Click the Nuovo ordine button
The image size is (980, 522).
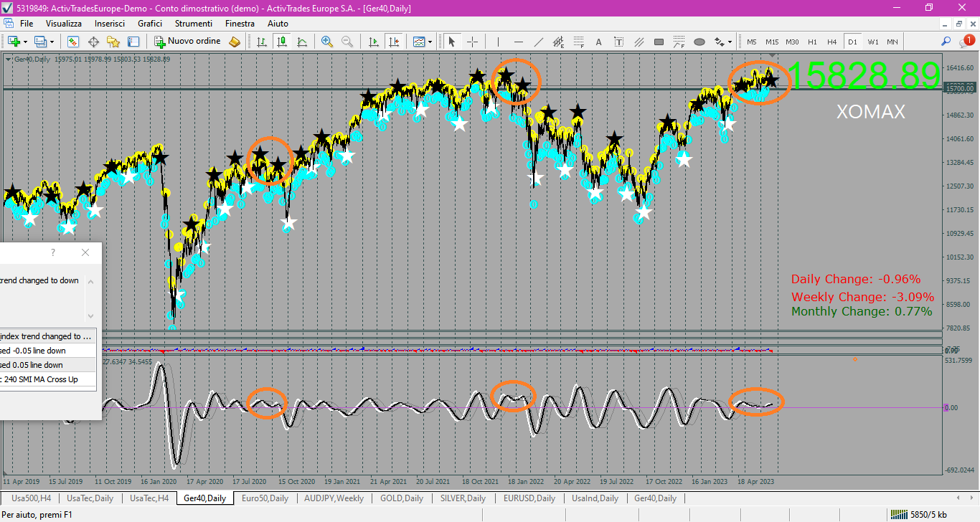(x=188, y=42)
